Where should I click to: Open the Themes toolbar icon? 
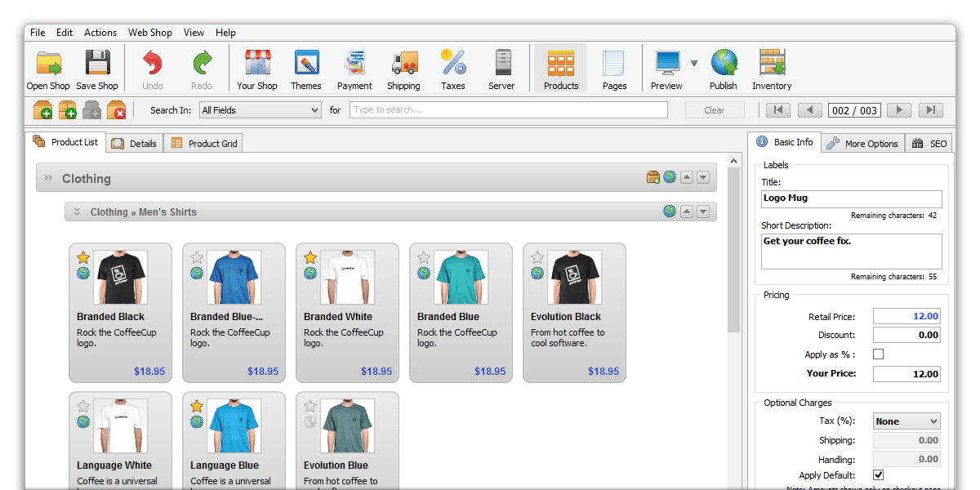coord(306,63)
